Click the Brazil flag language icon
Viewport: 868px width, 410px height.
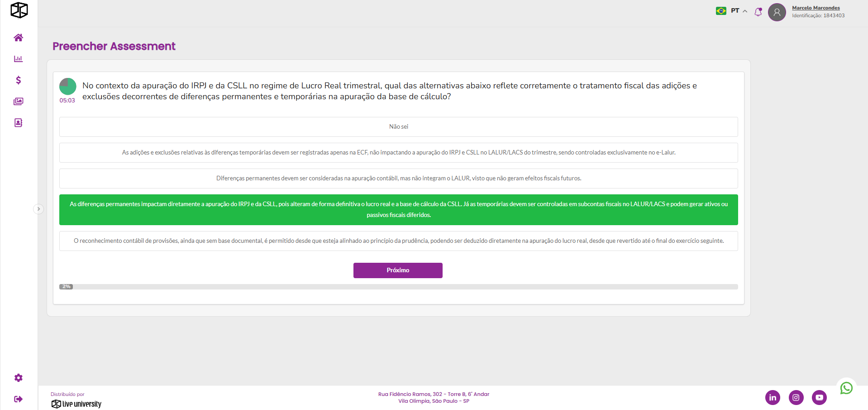721,11
